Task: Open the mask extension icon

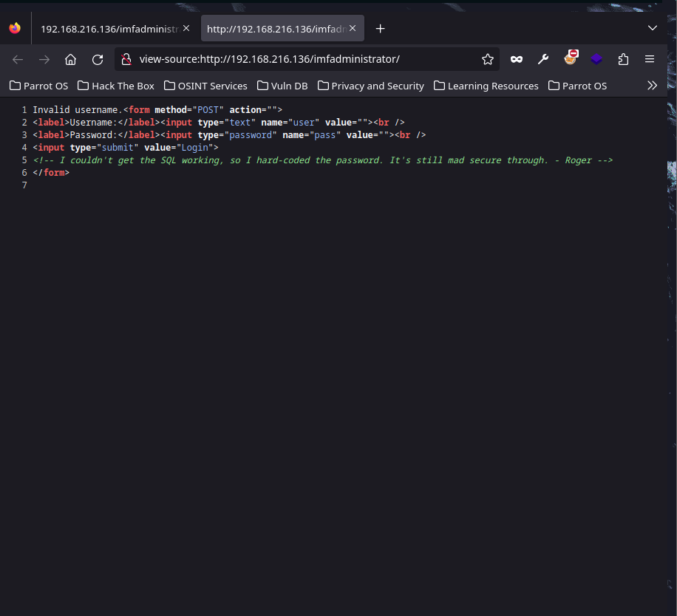Action: [x=517, y=60]
